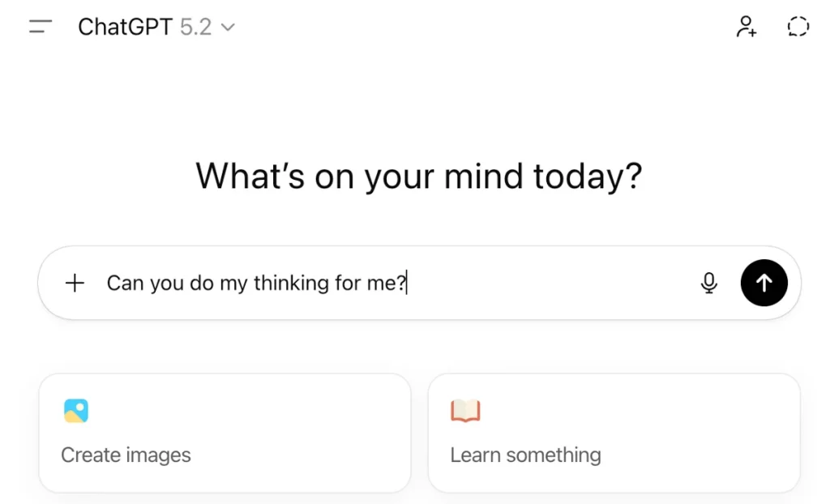
Task: Open the add people icon
Action: click(746, 26)
